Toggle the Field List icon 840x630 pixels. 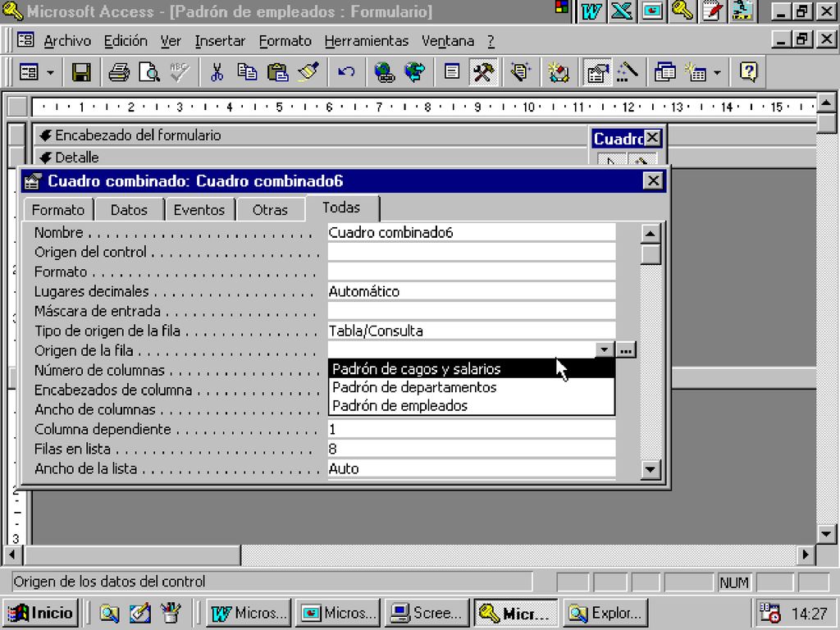click(452, 72)
